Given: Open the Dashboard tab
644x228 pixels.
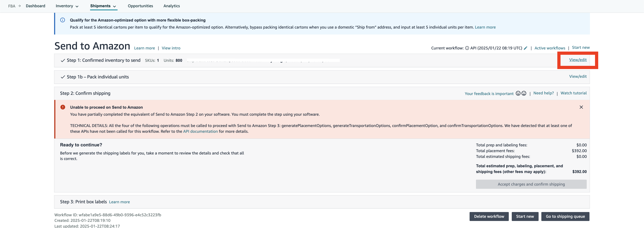Looking at the screenshot, I should pyautogui.click(x=36, y=6).
